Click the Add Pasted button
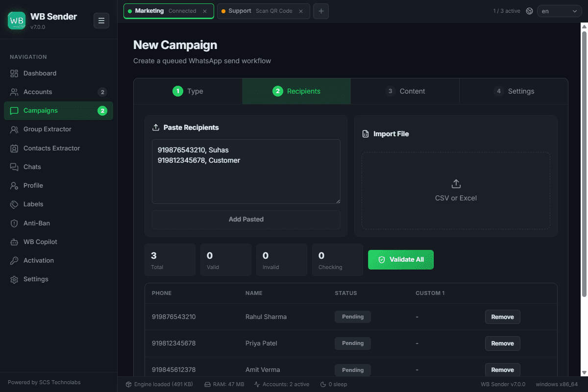588x392 pixels. (x=246, y=220)
